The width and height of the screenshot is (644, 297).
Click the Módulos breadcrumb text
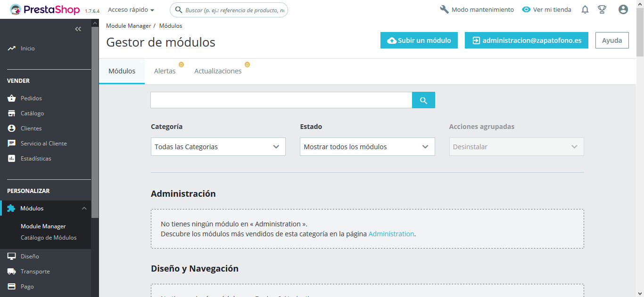171,26
